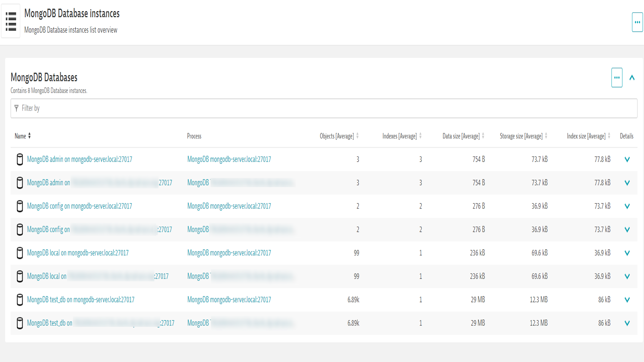Viewport: 644px width, 362px height.
Task: Click database icon of admin on mongodb-server.local
Action: coord(20,159)
